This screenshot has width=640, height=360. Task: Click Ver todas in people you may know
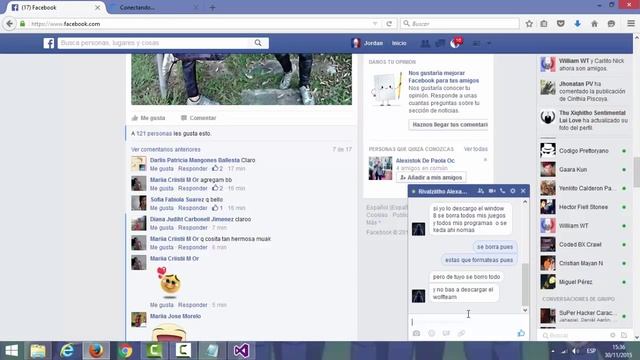476,149
